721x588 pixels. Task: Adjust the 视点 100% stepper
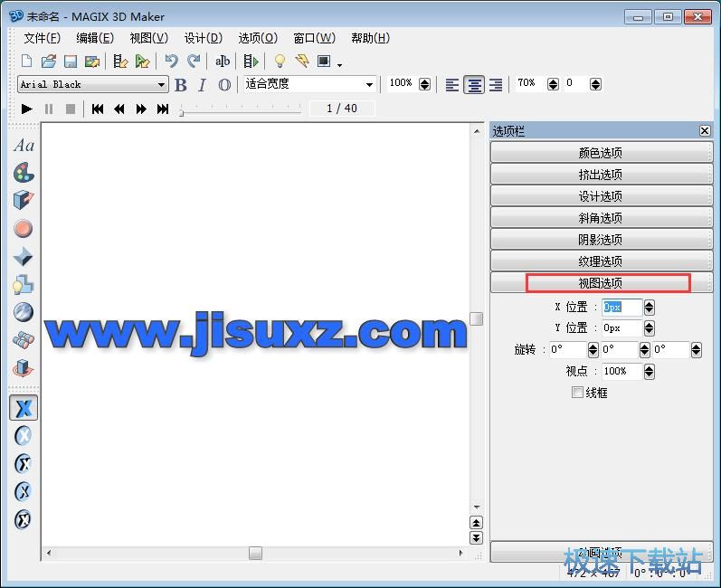pos(649,372)
